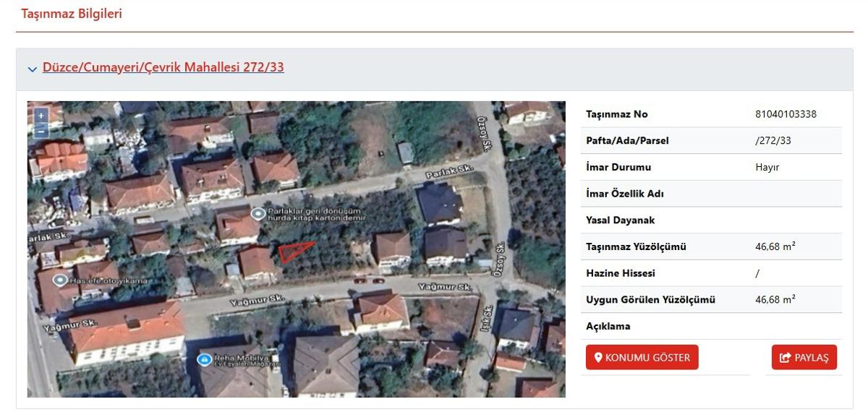
Task: Open the Düzce/Cumayeri/Çevrik Mahallesi 272/33 link
Action: pos(163,67)
